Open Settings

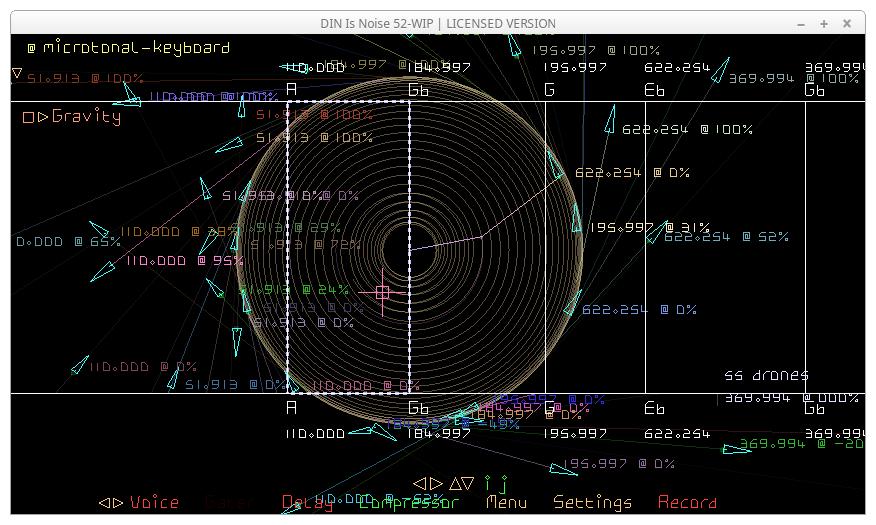(x=593, y=503)
